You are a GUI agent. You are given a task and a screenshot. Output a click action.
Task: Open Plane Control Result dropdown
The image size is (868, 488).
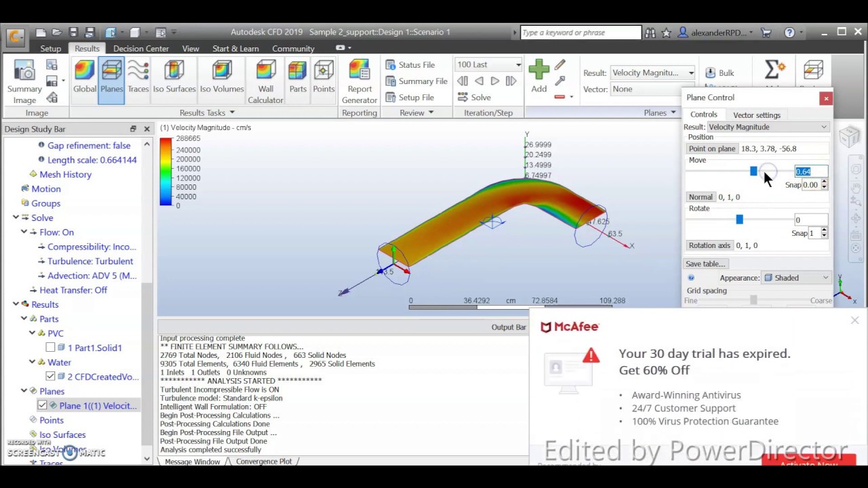(x=768, y=127)
